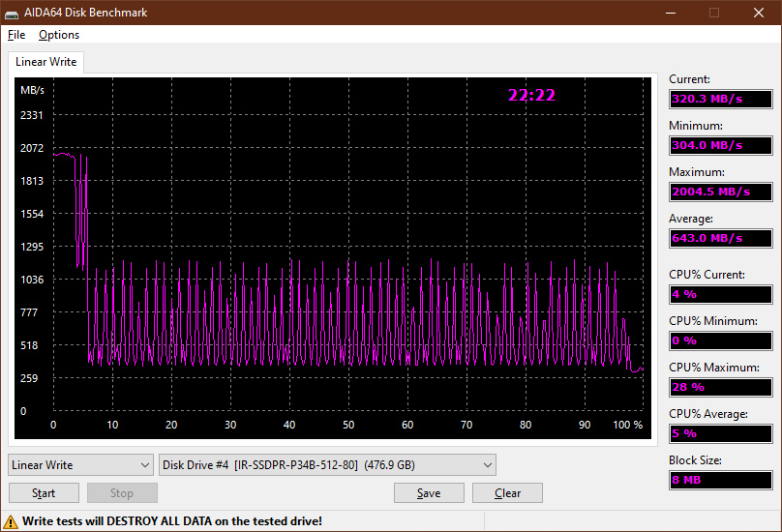The image size is (782, 532).
Task: Click the MB/s unit label on graph
Action: coord(32,90)
